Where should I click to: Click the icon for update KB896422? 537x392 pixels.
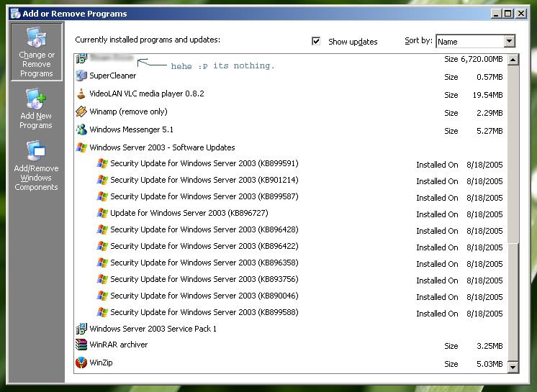click(102, 246)
